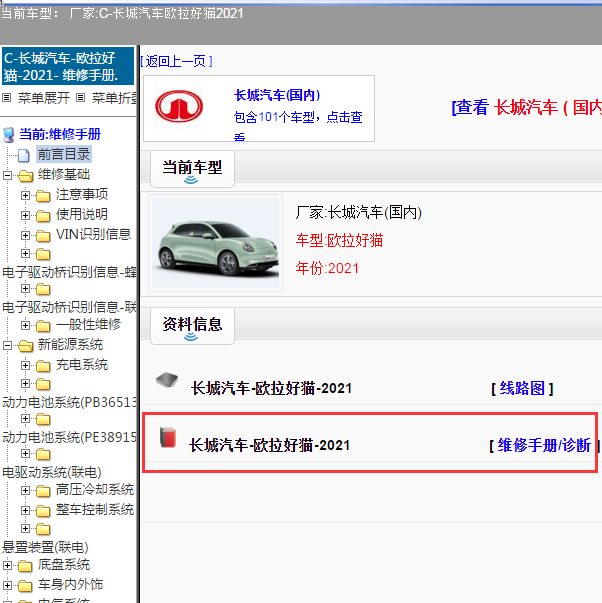The height and width of the screenshot is (603, 602).
Task: Click the folder icon beside 维修基础
Action: click(25, 176)
